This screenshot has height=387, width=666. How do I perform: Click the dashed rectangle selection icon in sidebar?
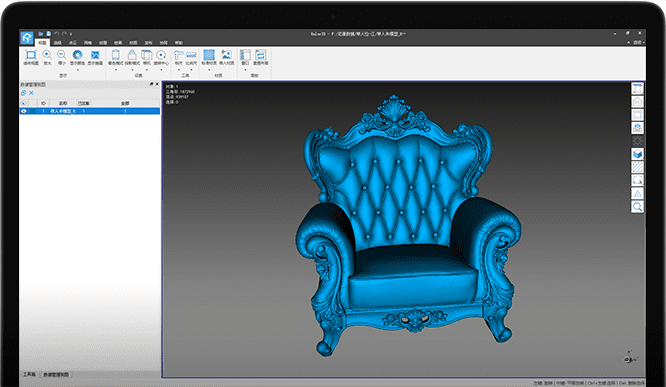pos(637,115)
